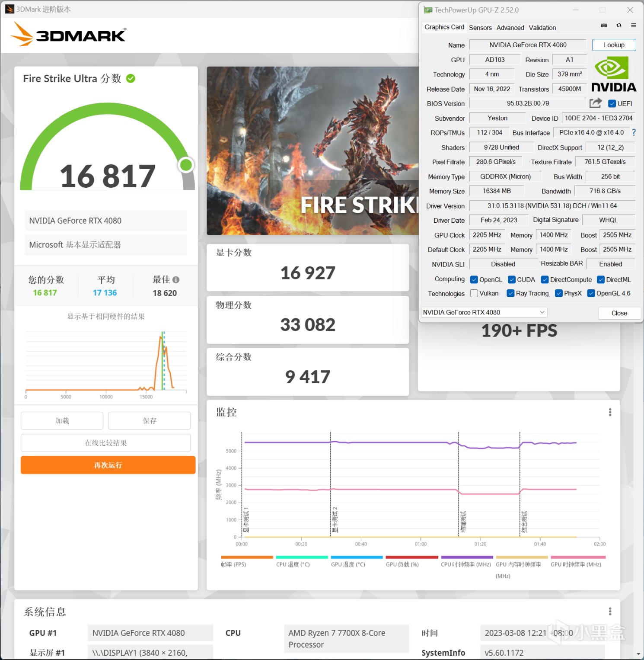Viewport: 644px width, 660px height.
Task: Enable the Vulkan checkbox
Action: [474, 293]
